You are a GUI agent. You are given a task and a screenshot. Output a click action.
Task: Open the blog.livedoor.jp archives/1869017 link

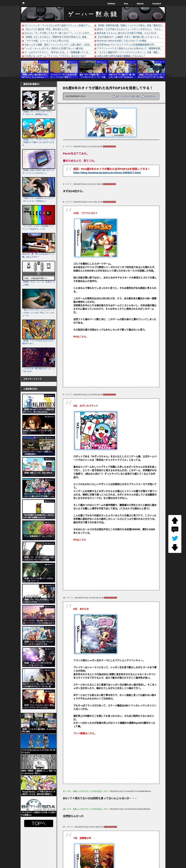(x=107, y=173)
